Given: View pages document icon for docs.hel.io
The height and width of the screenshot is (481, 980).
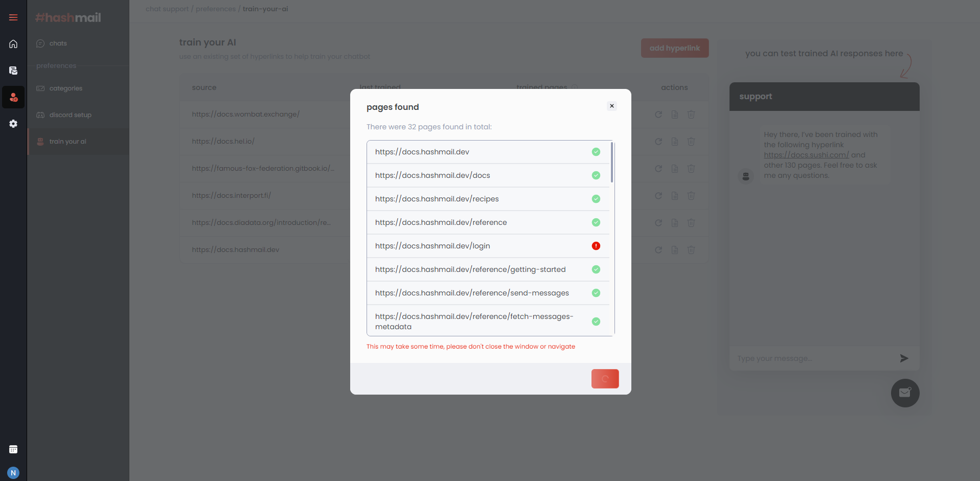Looking at the screenshot, I should 675,142.
